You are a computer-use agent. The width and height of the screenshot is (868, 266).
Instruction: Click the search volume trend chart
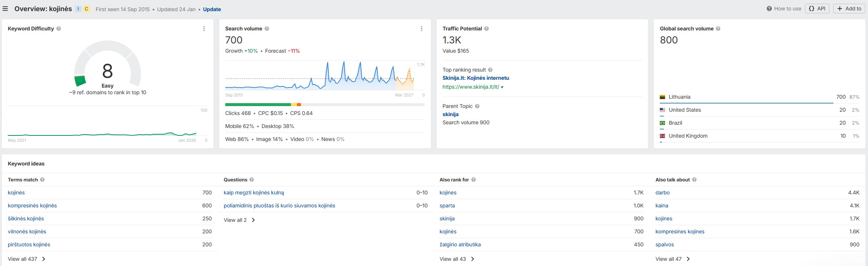(319, 76)
